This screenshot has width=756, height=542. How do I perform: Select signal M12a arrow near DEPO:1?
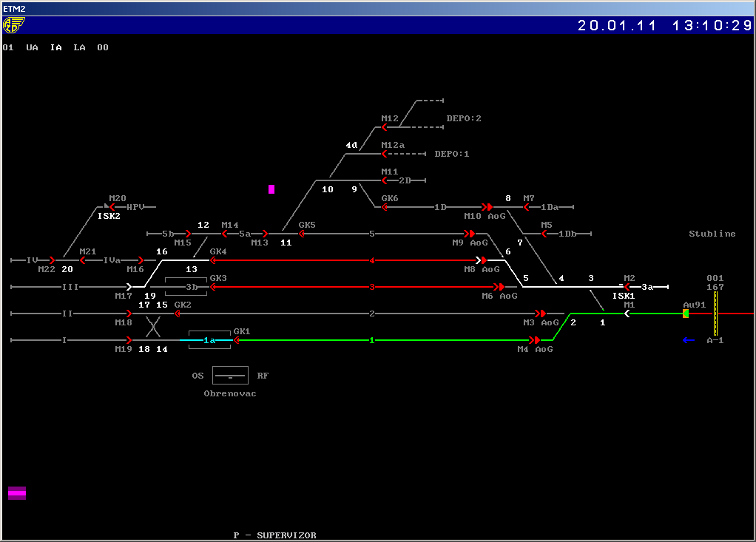click(x=384, y=154)
